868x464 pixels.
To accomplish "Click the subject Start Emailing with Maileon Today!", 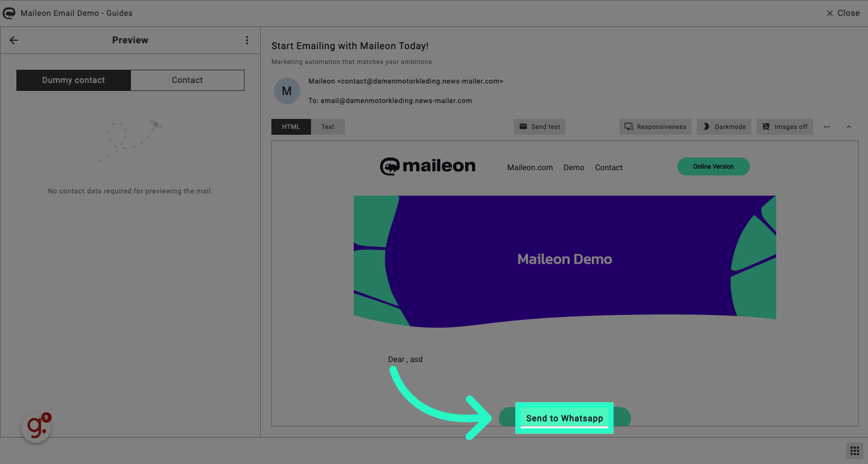I will [x=350, y=46].
